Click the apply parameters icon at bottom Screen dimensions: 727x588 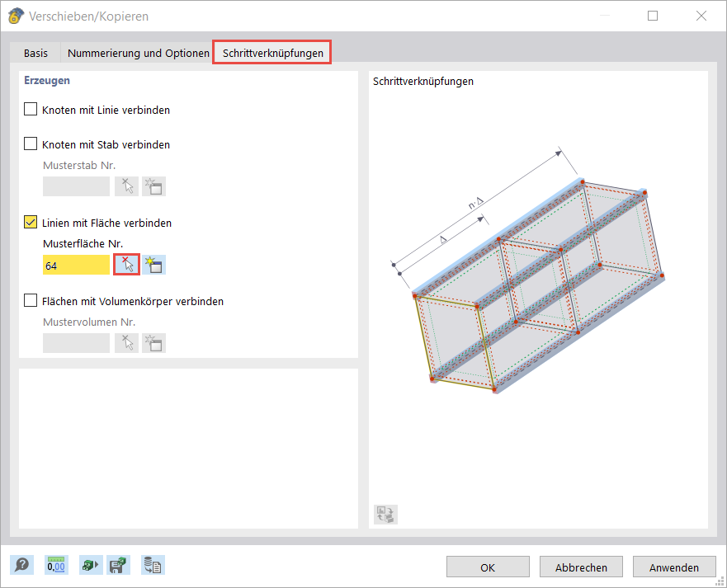coord(91,565)
